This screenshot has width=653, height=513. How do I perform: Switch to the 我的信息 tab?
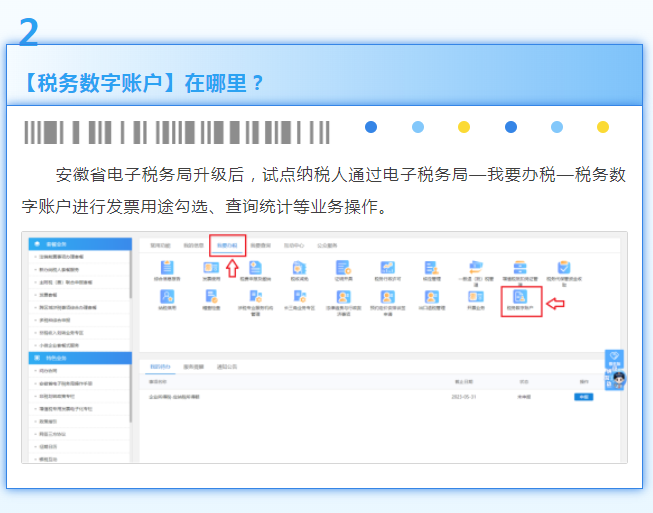pos(194,245)
